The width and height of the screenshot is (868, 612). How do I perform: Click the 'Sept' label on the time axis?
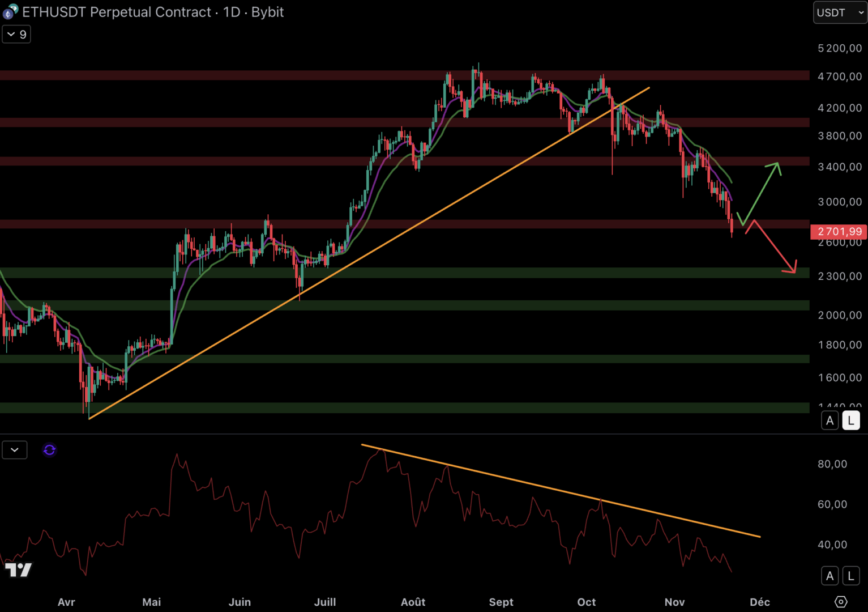pos(501,602)
